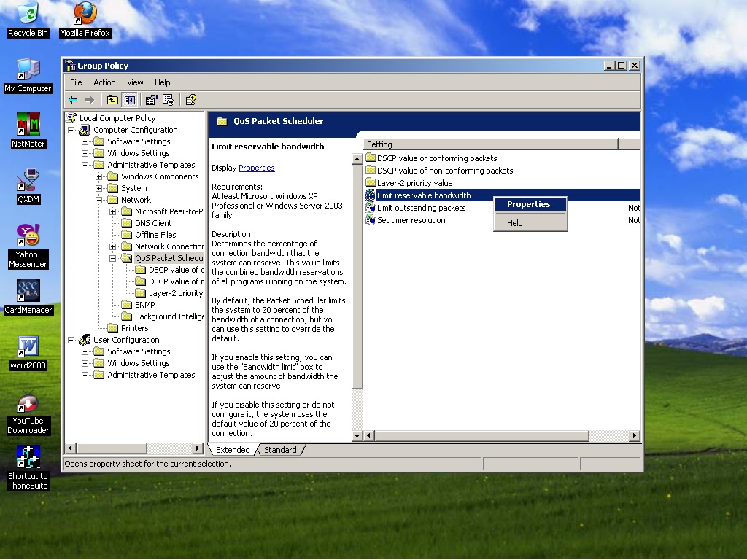Switch to the Standard tab
Screen dimensions: 747x560
[x=280, y=450]
